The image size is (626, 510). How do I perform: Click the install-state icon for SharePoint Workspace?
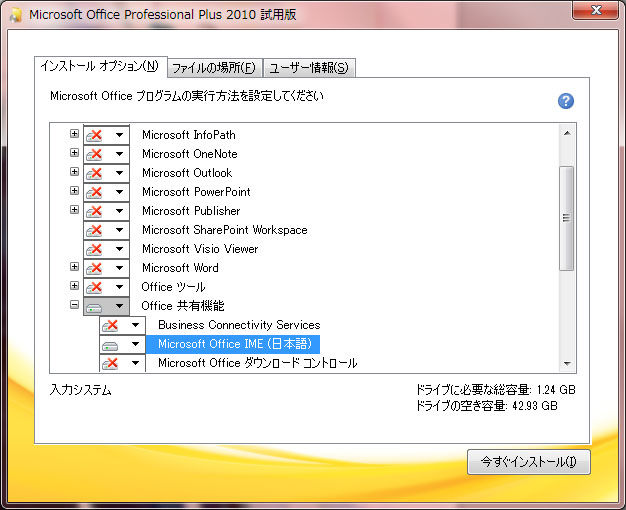(94, 230)
